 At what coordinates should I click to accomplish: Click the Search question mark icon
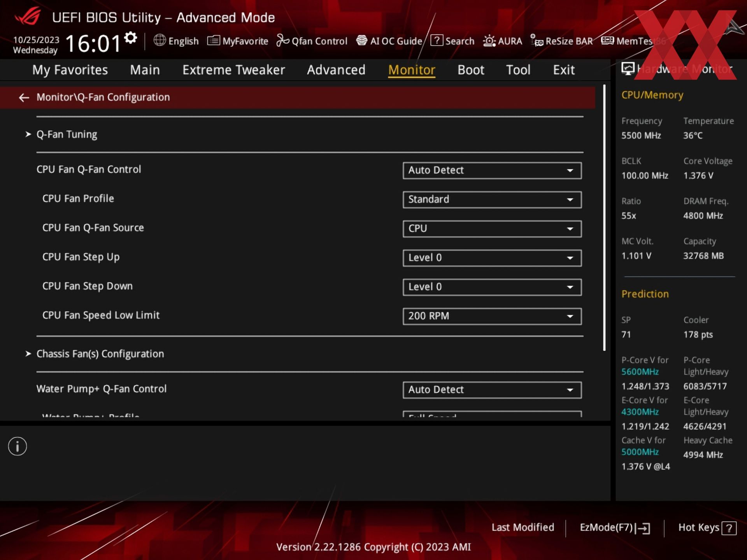pos(437,40)
